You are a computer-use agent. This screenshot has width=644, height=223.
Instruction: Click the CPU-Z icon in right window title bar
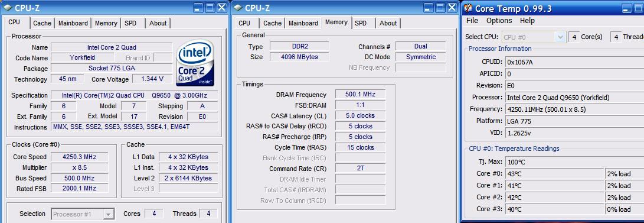[x=238, y=8]
